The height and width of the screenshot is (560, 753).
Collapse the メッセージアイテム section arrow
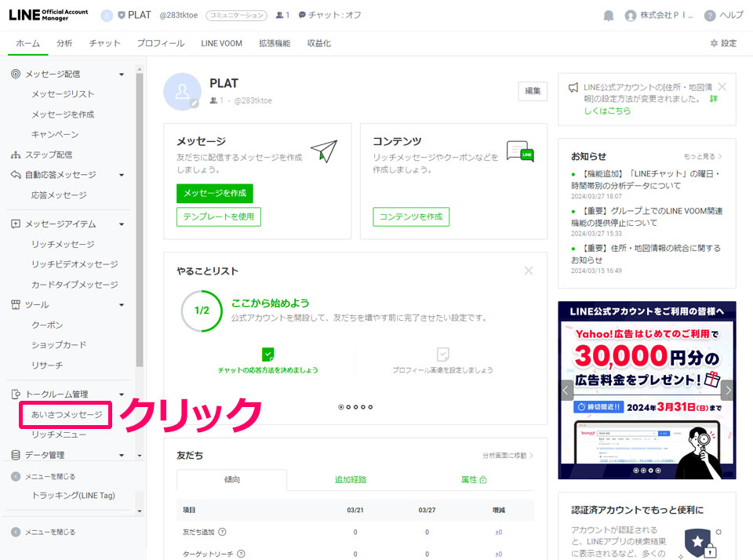122,224
